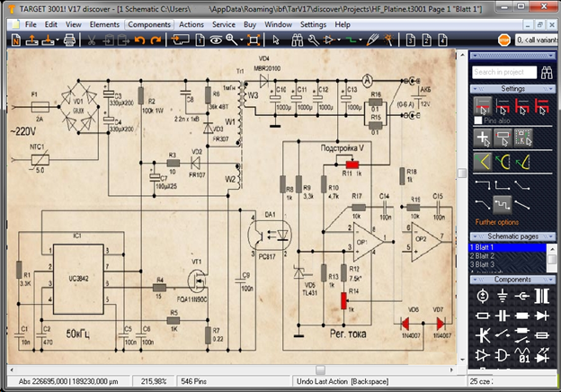Select the staircase wire bend mode
Viewport: 561px width, 392px height.
[503, 205]
